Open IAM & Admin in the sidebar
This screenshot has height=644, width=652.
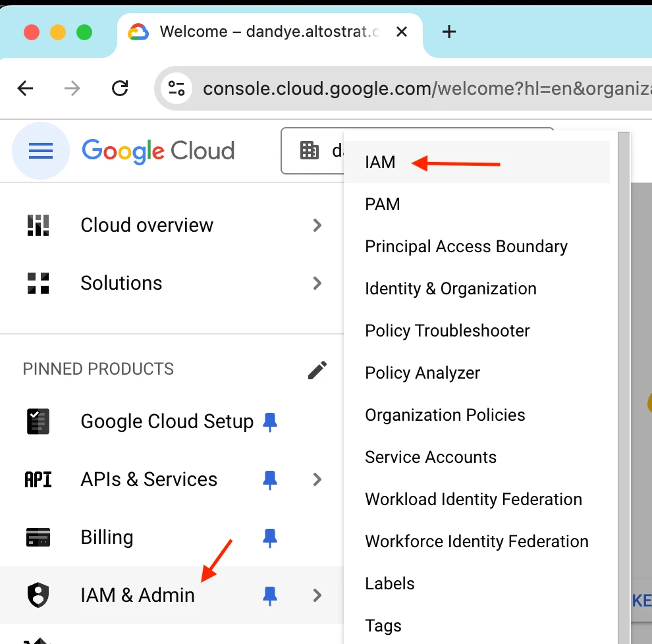(172, 595)
